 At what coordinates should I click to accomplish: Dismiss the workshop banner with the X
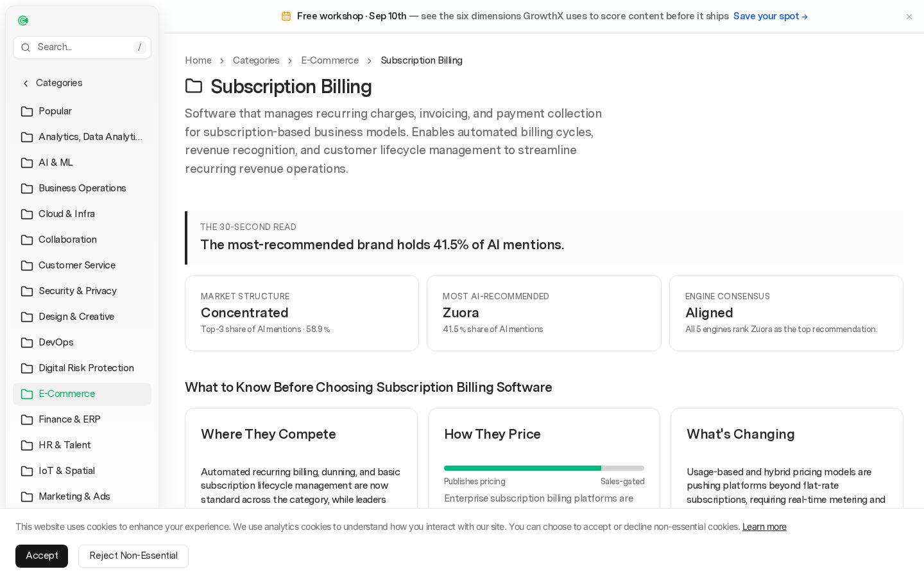pos(909,17)
